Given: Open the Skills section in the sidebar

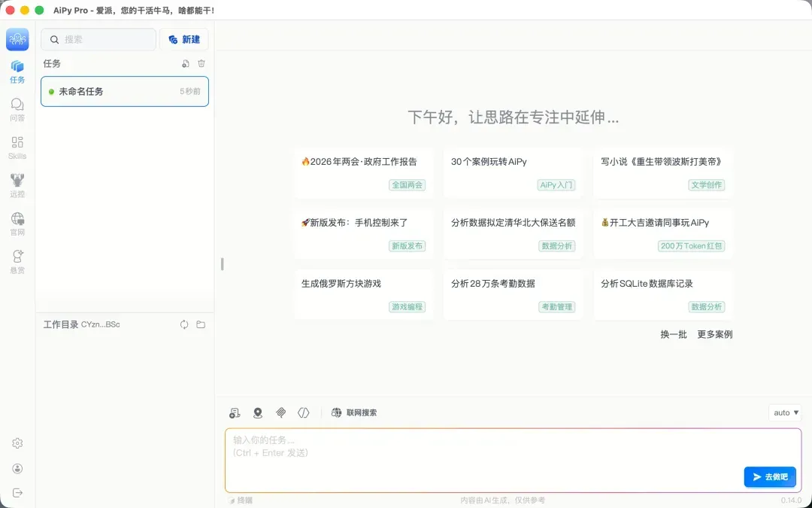Looking at the screenshot, I should click(17, 147).
